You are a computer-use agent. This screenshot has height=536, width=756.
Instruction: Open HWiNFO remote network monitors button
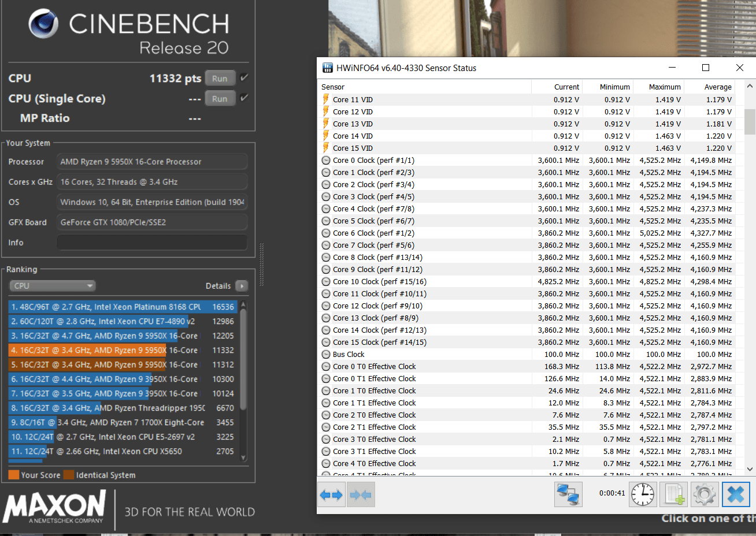[568, 495]
